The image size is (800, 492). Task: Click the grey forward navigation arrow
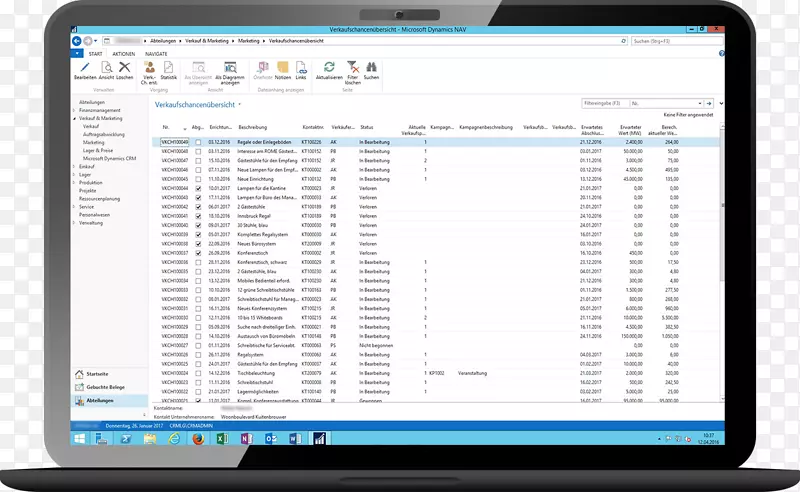point(88,41)
